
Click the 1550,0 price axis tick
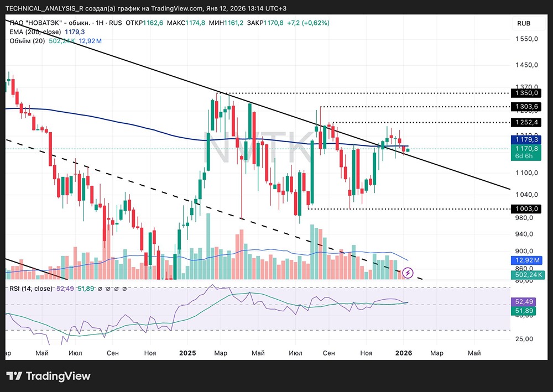click(x=526, y=39)
